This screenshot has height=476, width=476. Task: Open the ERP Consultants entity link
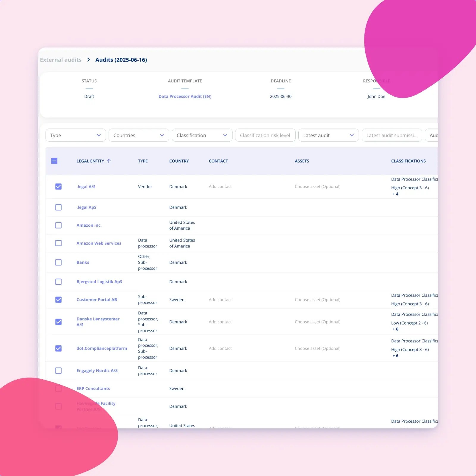pyautogui.click(x=93, y=389)
